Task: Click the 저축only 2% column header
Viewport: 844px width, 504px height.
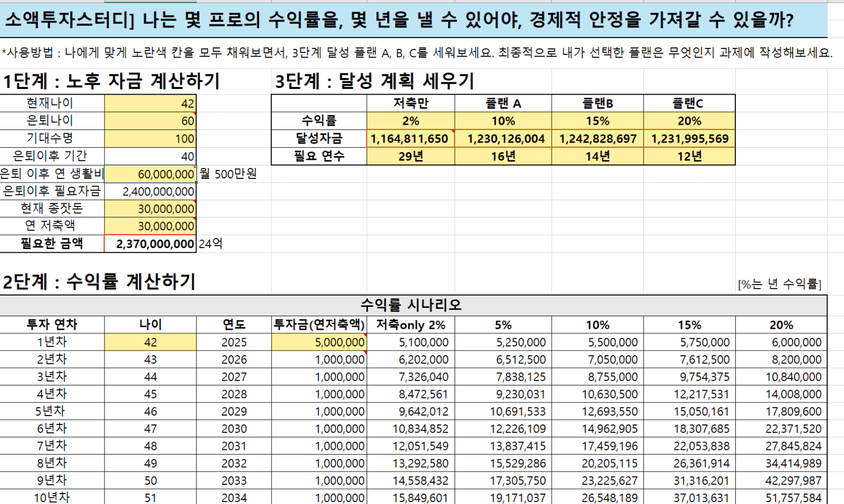Action: coord(411,325)
